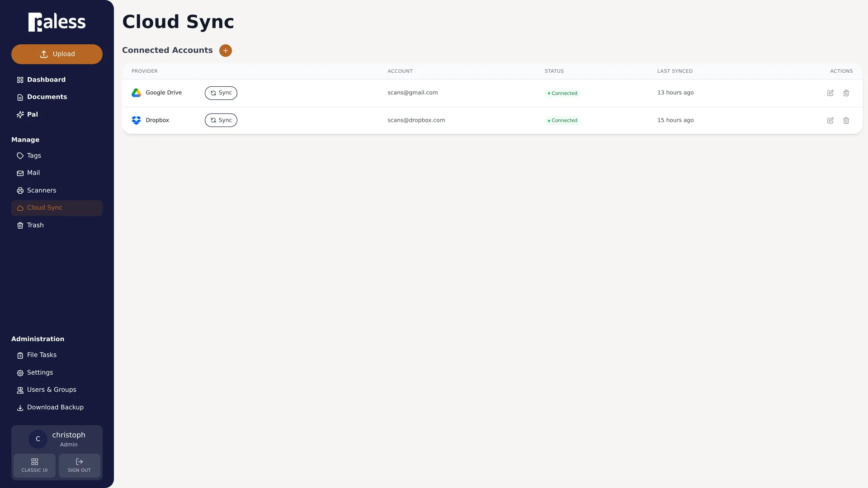This screenshot has height=488, width=868.
Task: Go to Documents in sidebar
Action: 57,97
